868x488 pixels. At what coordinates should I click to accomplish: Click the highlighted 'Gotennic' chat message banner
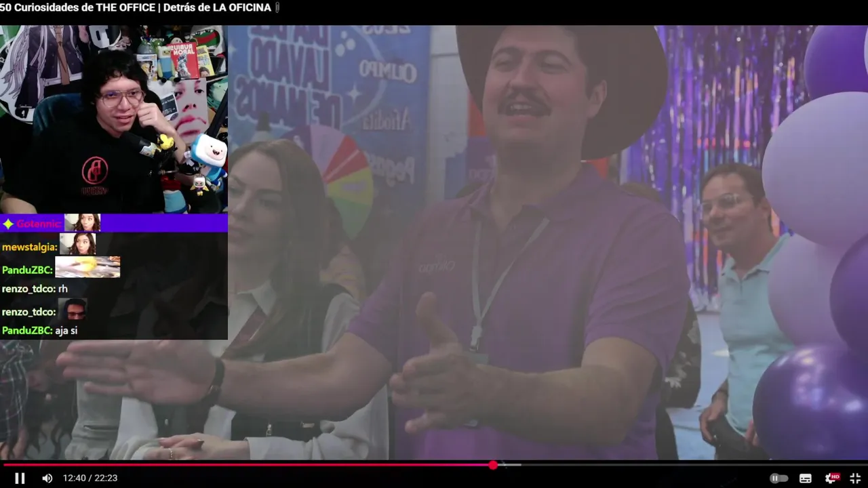point(114,223)
